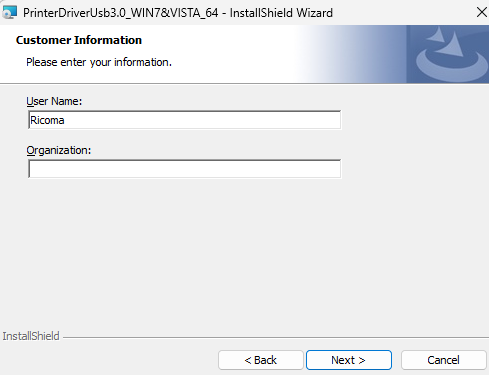
Task: Click the Customer Information heading
Action: tap(79, 40)
